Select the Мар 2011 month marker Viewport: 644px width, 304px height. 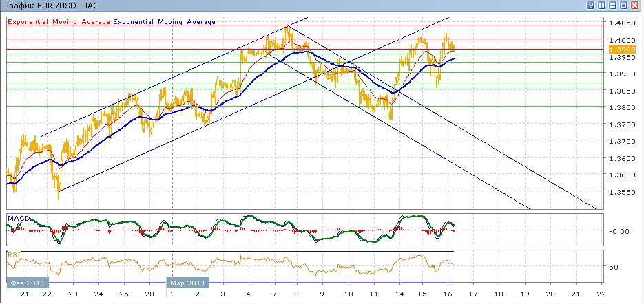187,282
